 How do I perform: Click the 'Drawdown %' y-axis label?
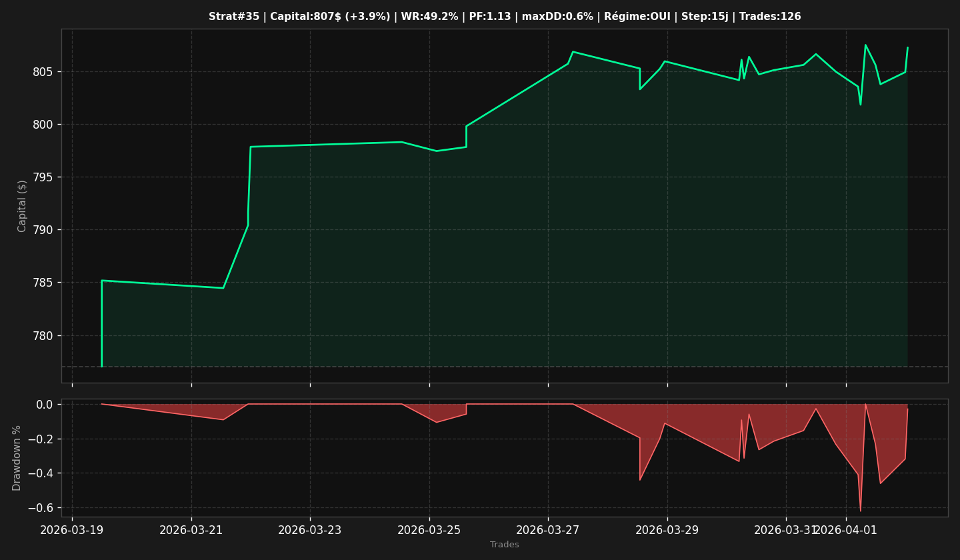coord(17,458)
